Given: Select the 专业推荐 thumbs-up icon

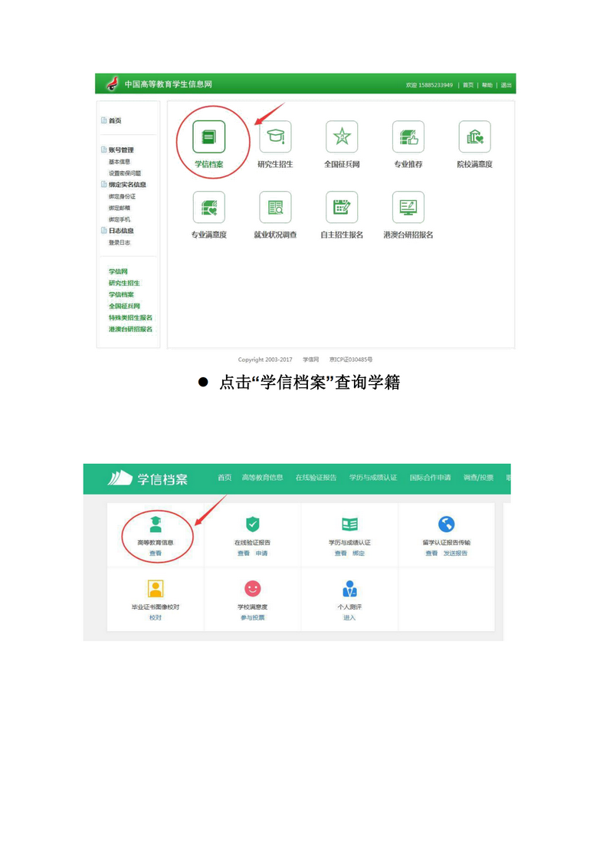Looking at the screenshot, I should (x=408, y=137).
